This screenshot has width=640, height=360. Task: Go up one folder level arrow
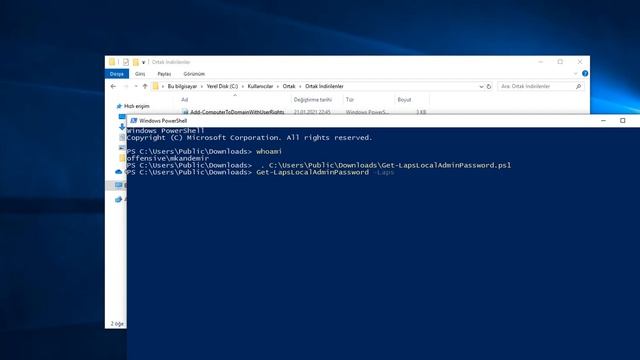click(145, 87)
